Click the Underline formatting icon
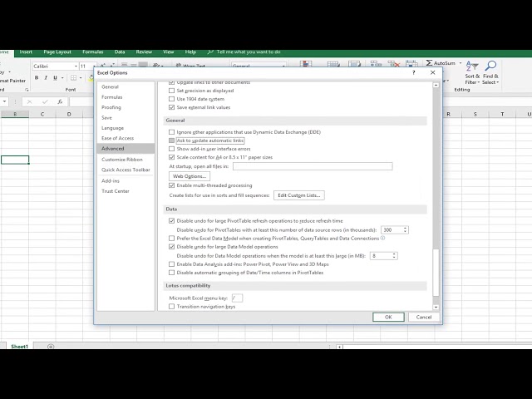This screenshot has width=532, height=399. click(x=55, y=77)
